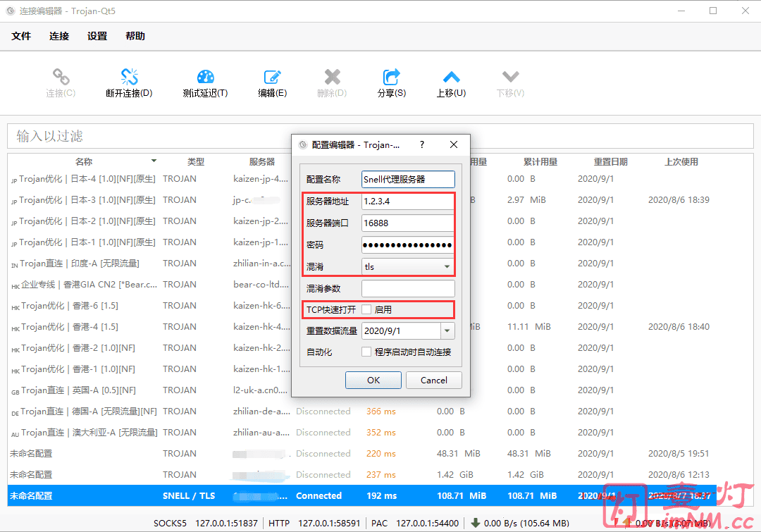
Task: Click the name (名称) column sort arrow
Action: click(154, 161)
